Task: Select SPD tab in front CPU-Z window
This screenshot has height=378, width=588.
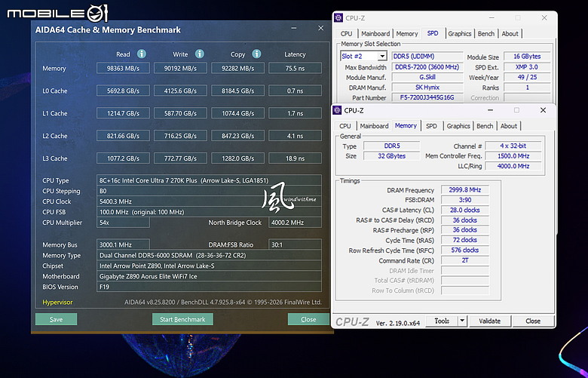Action: (x=432, y=126)
